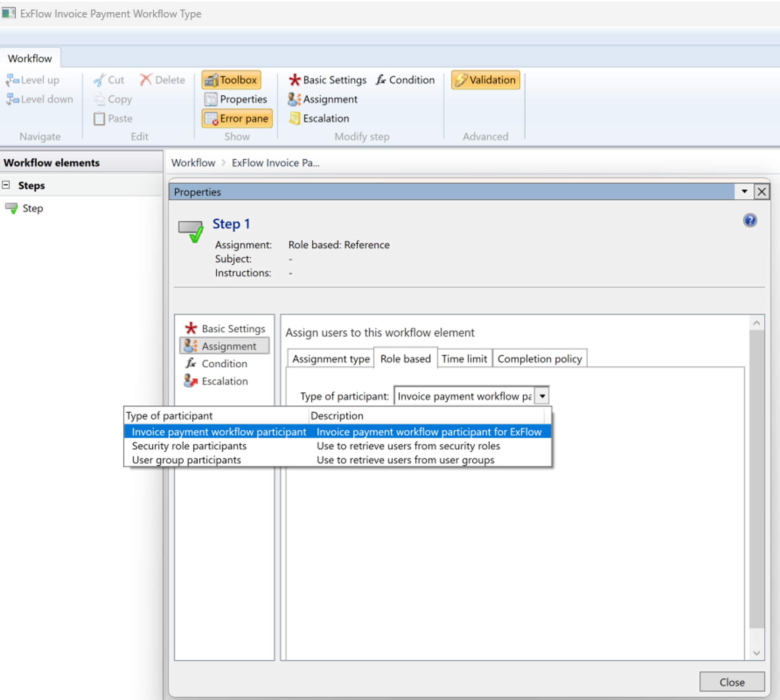Click the vertical scrollbar thumb

[x=756, y=479]
